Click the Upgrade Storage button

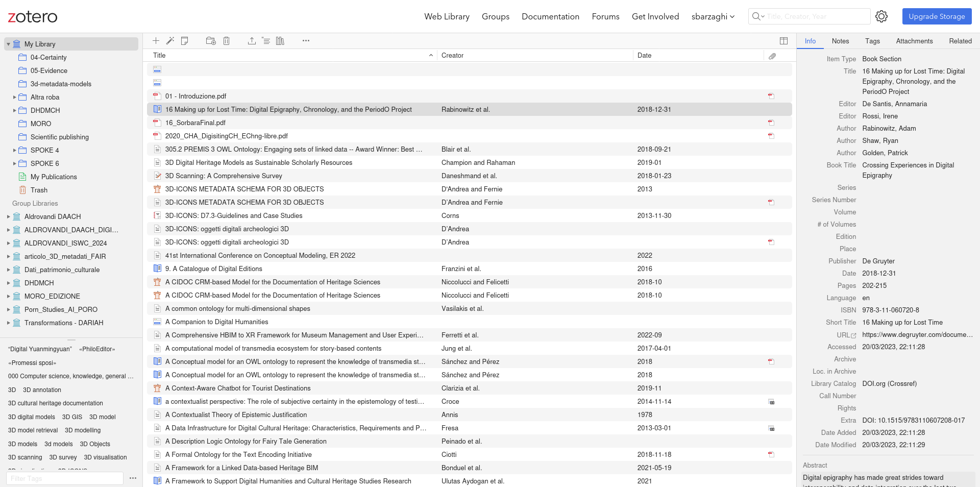[937, 16]
